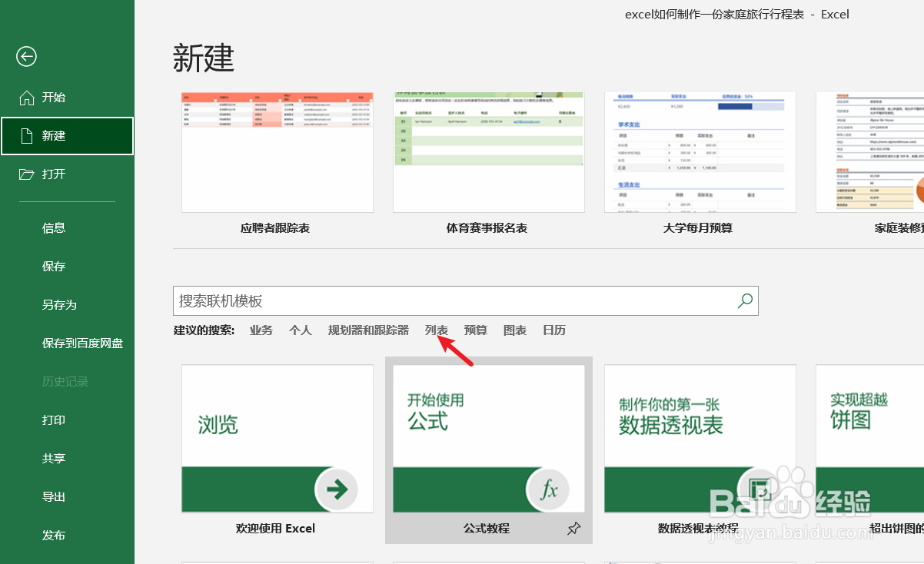
Task: Click the new document icon beside 新建
Action: (27, 136)
